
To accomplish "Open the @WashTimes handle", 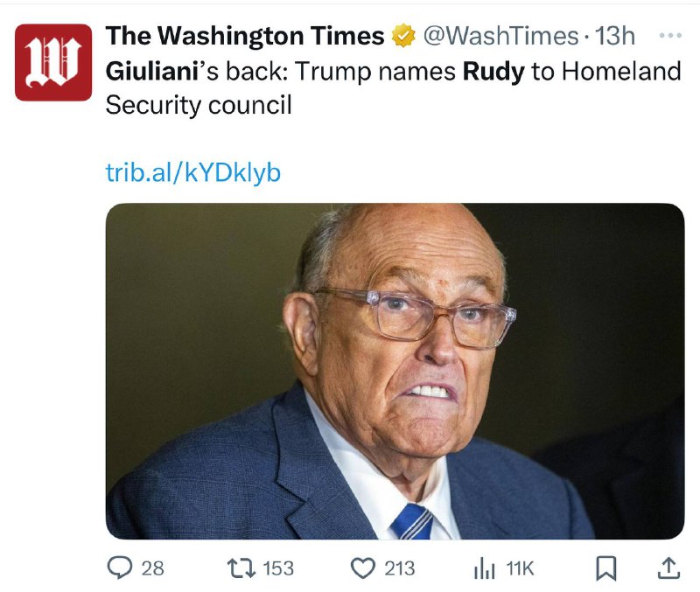I will click(500, 36).
